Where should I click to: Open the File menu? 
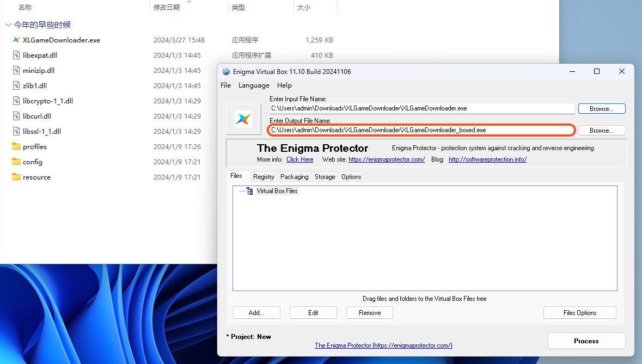[x=225, y=85]
